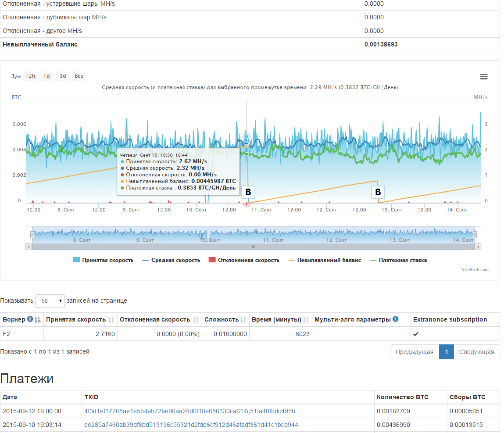Click the second Bitcoin payout flag on chart
Viewport: 504px width, 433px height.
[378, 192]
